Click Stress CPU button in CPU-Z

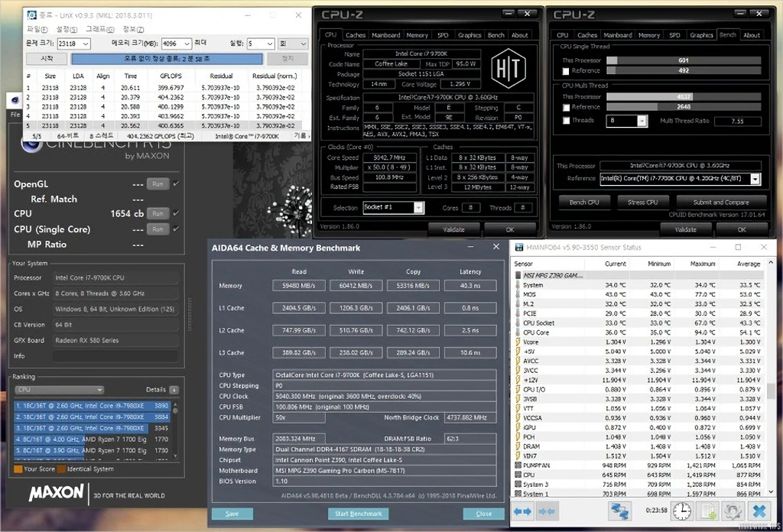(642, 203)
